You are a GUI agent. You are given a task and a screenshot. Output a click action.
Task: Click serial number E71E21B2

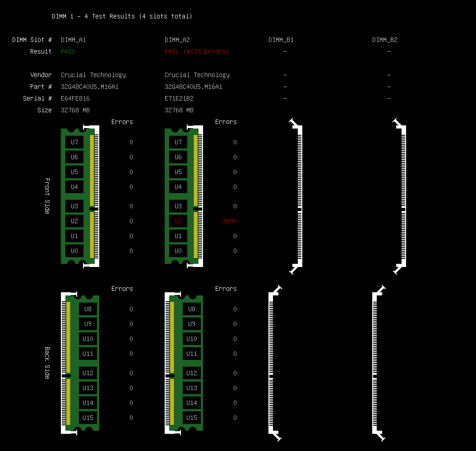tap(179, 98)
